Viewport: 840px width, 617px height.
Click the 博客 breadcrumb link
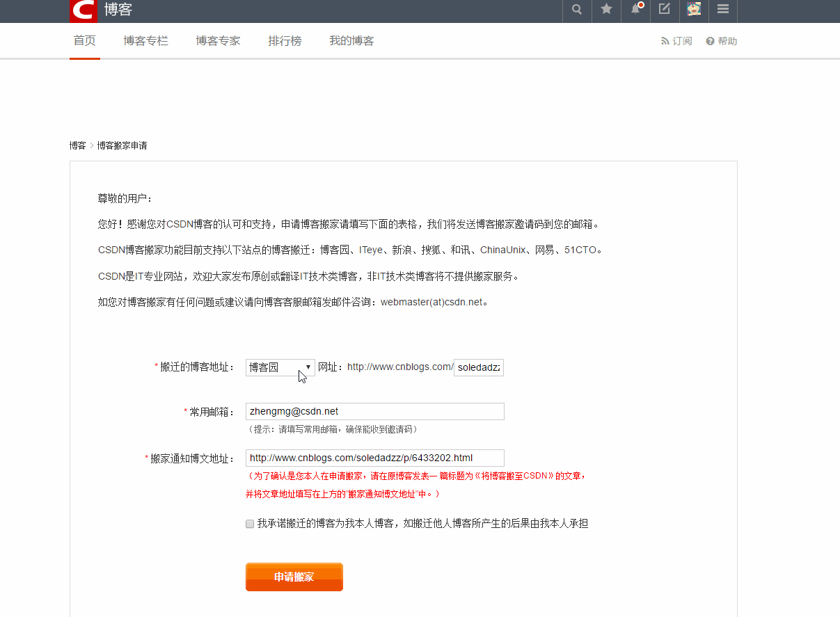point(78,145)
